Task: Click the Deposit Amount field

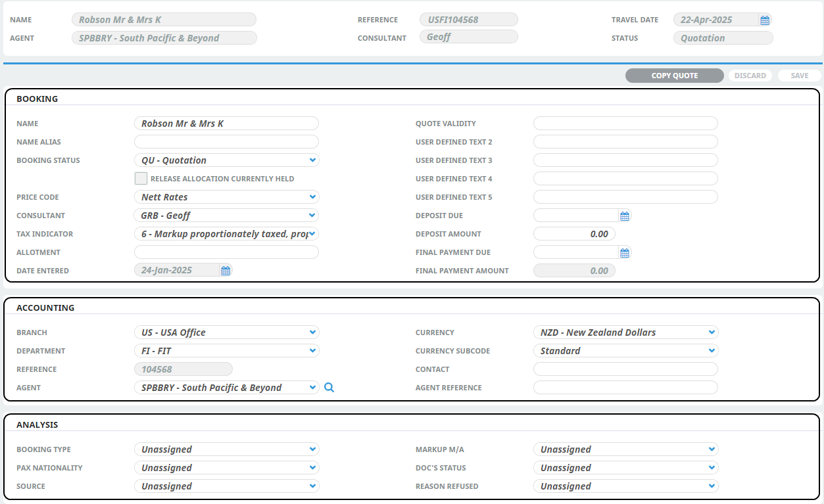Action: 574,234
